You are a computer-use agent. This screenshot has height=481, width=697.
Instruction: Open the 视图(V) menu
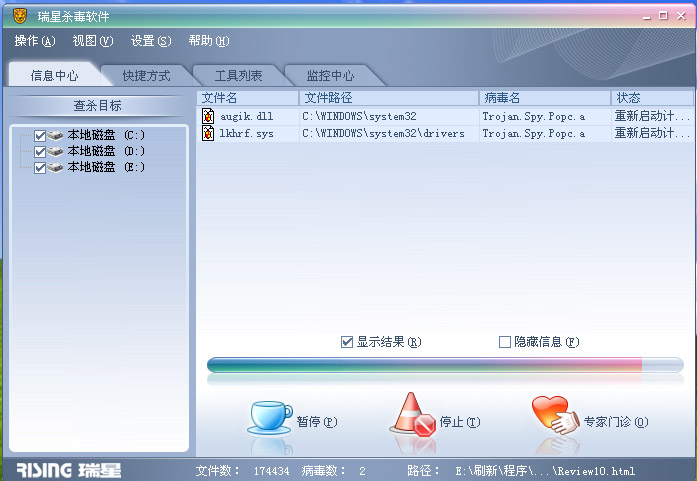93,41
